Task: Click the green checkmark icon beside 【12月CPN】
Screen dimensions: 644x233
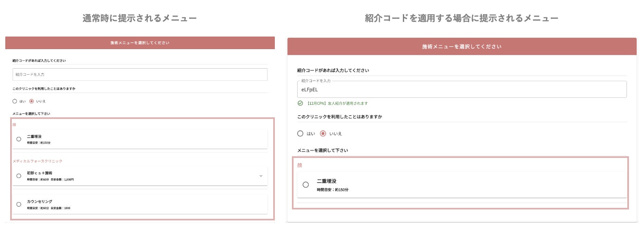Action: (300, 103)
